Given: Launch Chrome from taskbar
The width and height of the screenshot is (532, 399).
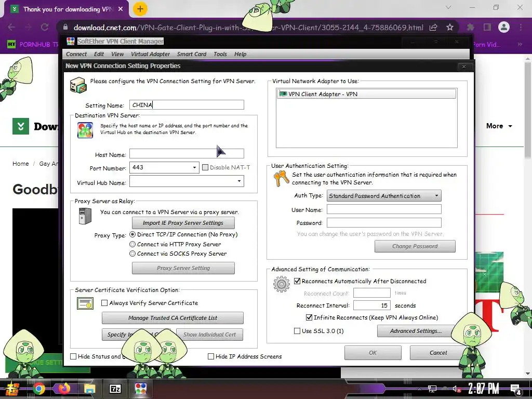Looking at the screenshot, I should coord(38,389).
